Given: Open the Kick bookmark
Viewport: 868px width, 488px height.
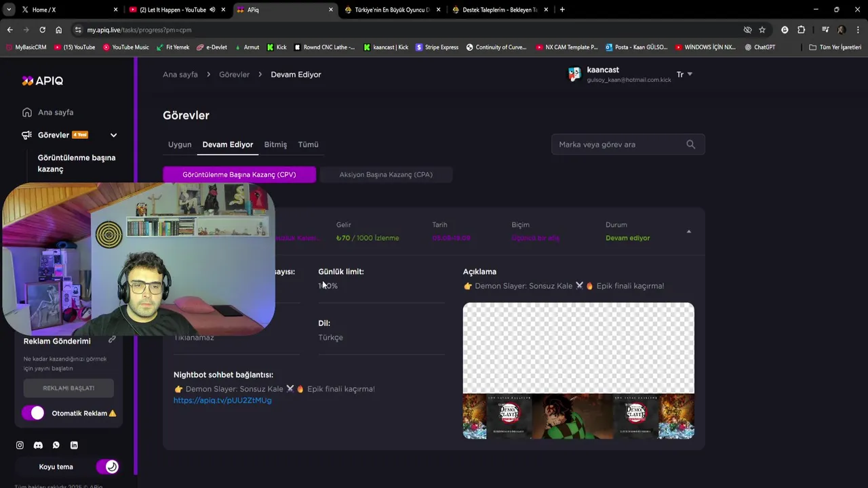Looking at the screenshot, I should tap(277, 47).
